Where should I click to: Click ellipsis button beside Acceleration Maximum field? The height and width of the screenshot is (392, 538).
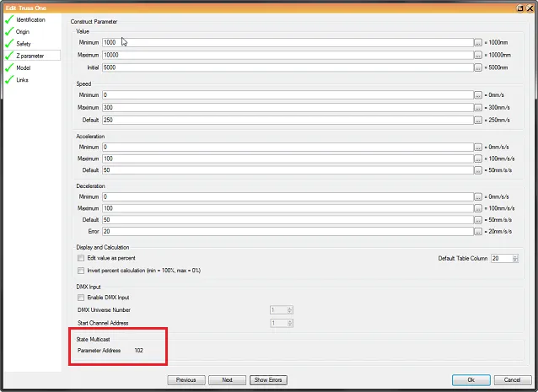(478, 158)
